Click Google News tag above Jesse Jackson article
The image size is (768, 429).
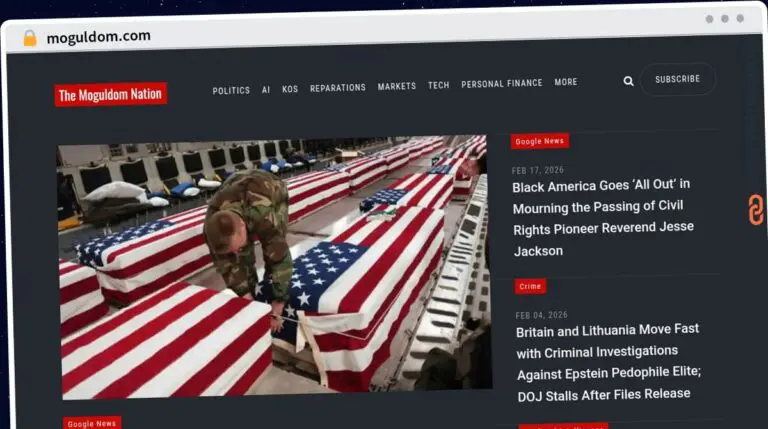point(539,141)
